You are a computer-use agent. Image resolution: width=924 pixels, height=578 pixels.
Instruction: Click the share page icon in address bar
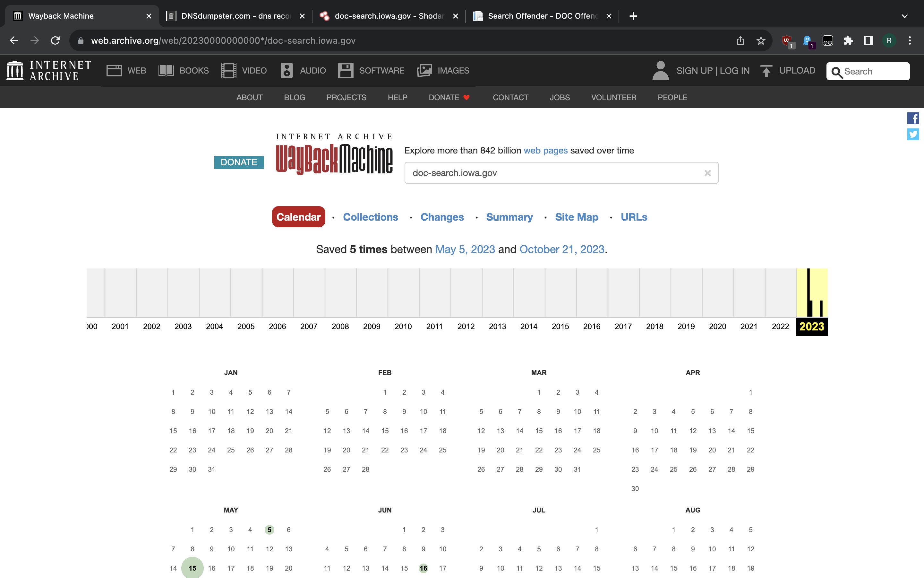tap(740, 40)
